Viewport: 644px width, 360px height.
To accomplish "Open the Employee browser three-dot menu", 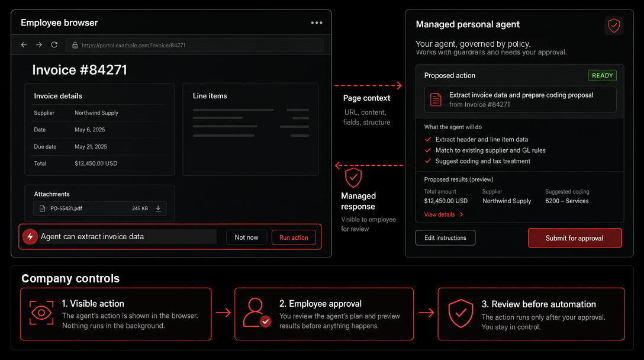I will click(317, 22).
